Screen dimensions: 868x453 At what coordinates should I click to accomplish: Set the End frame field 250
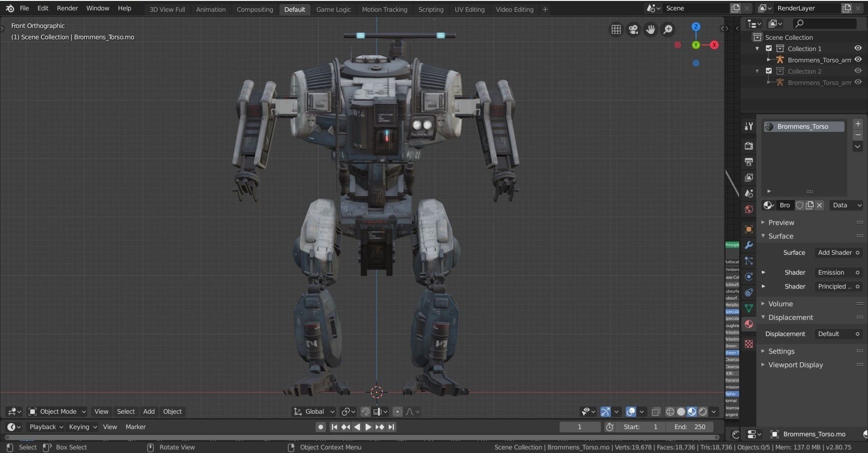(690, 427)
